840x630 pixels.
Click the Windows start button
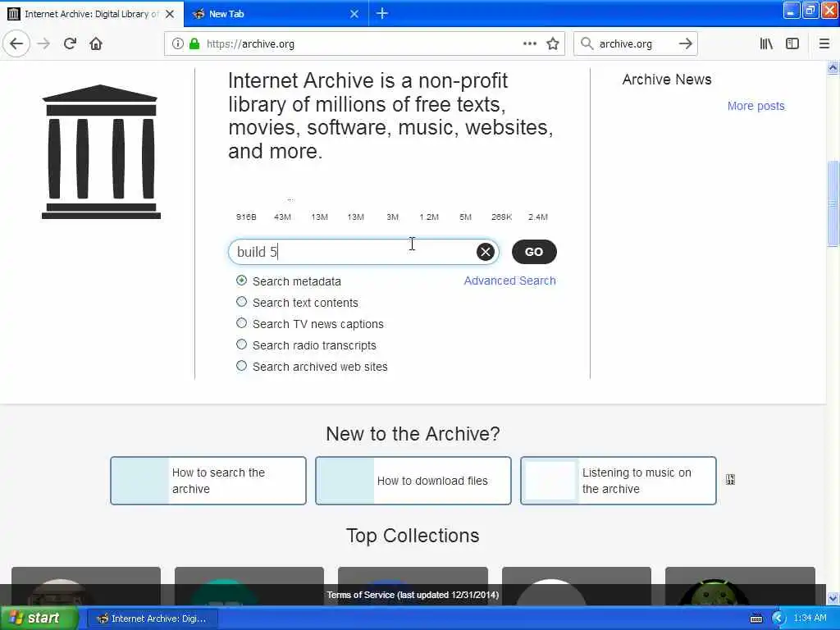(x=39, y=619)
